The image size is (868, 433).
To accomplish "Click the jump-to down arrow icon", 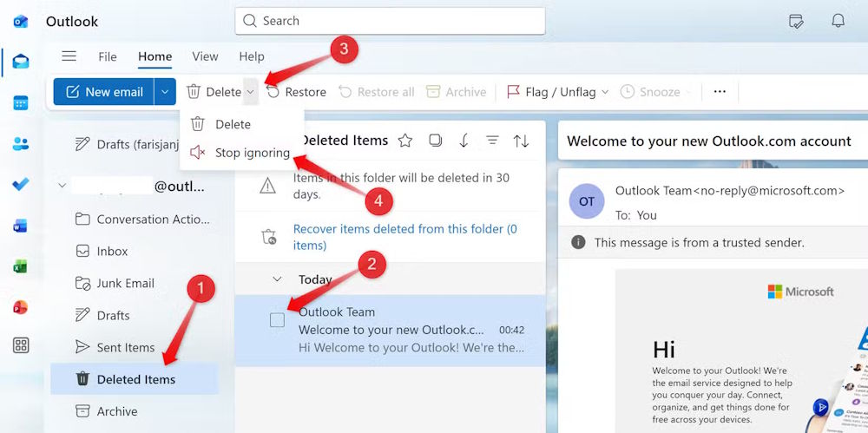I will 464,141.
